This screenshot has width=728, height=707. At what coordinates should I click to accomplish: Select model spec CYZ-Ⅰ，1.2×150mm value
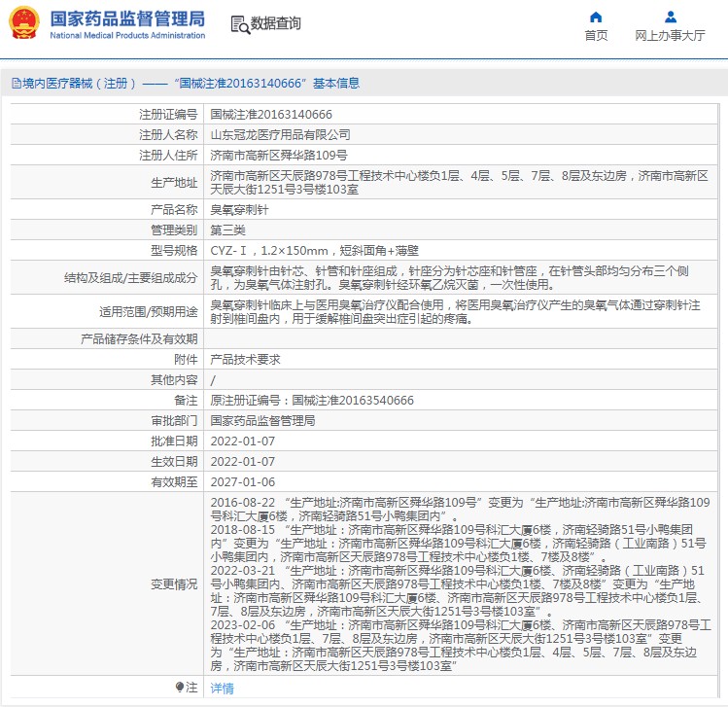click(314, 251)
